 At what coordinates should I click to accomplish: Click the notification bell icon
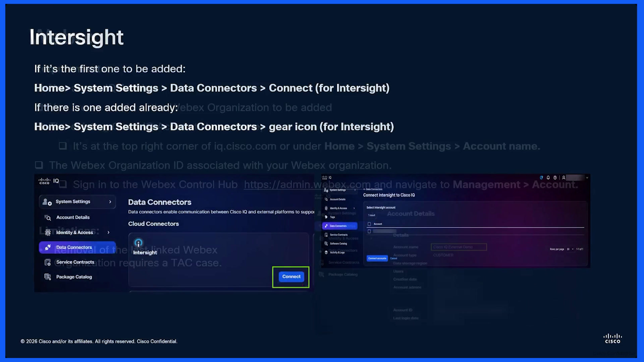(x=548, y=178)
